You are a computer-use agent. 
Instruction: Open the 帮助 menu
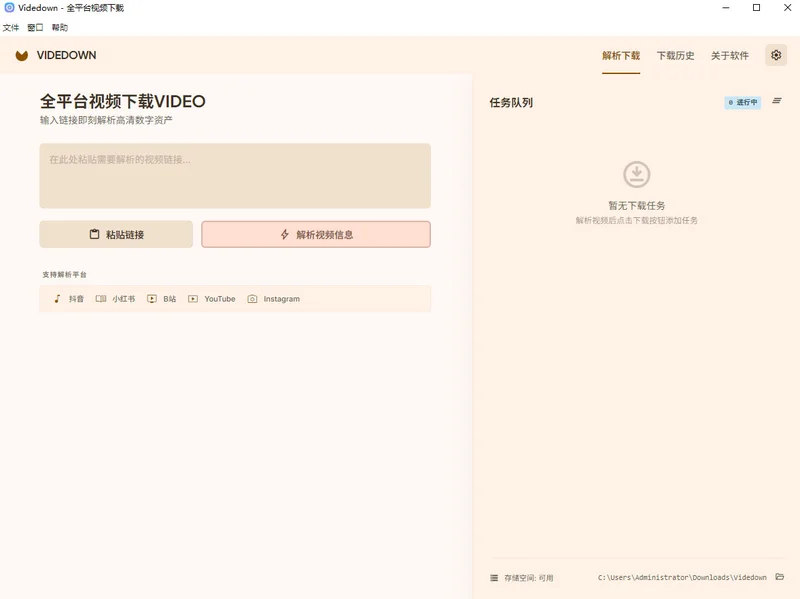point(60,28)
